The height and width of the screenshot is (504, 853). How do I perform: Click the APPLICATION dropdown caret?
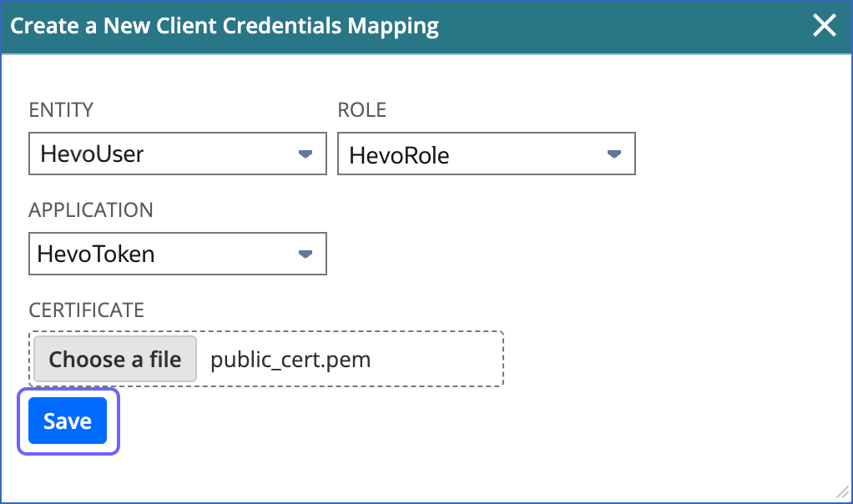306,254
